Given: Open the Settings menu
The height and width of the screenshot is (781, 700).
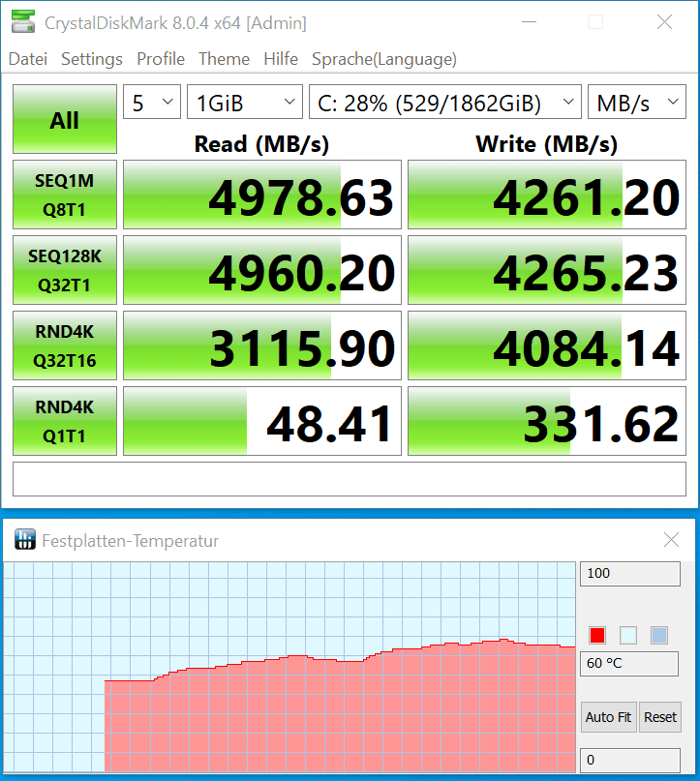Looking at the screenshot, I should tap(92, 59).
